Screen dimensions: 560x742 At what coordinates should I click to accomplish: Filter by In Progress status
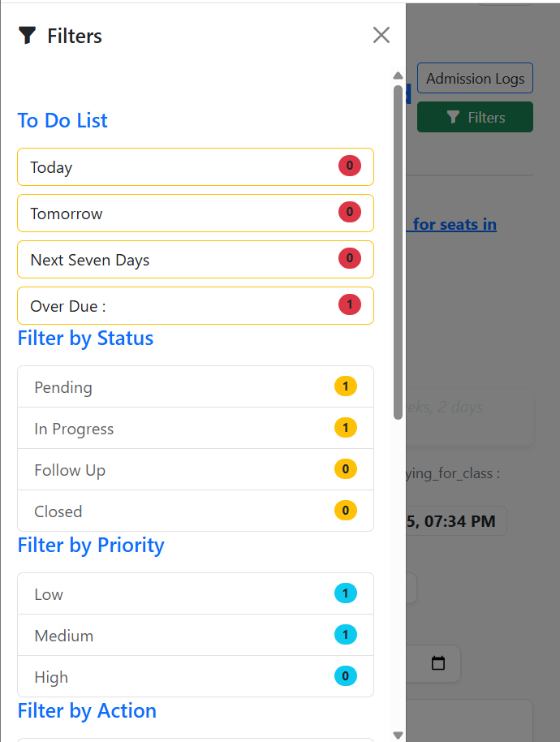195,429
